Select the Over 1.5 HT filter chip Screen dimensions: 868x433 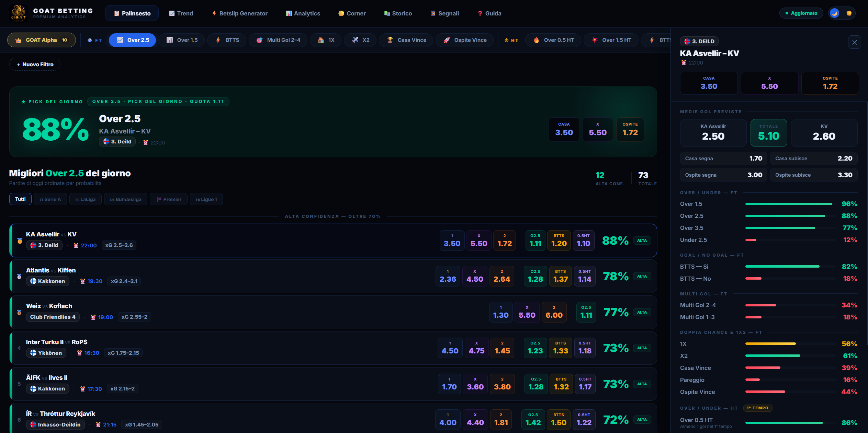(x=611, y=40)
